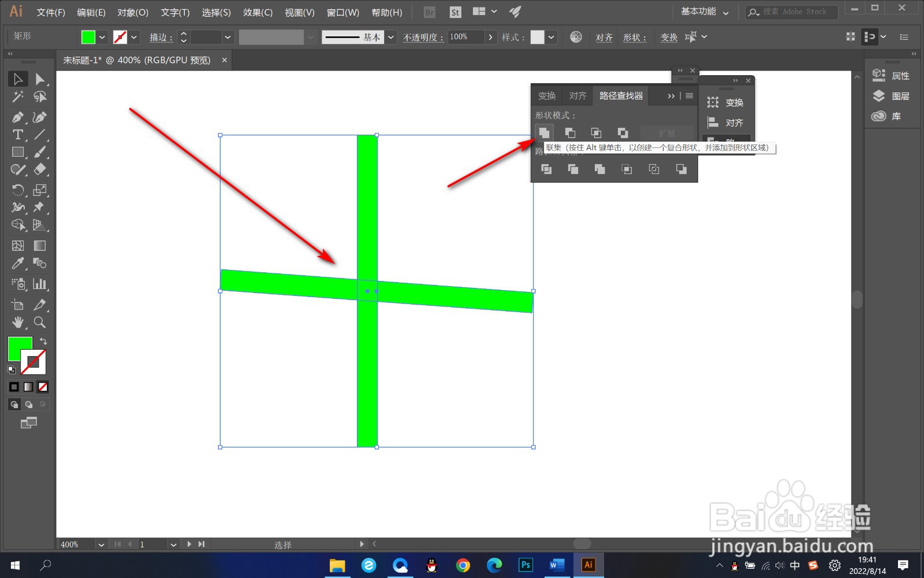
Task: Click the Minus Back pathfinder button
Action: click(681, 169)
